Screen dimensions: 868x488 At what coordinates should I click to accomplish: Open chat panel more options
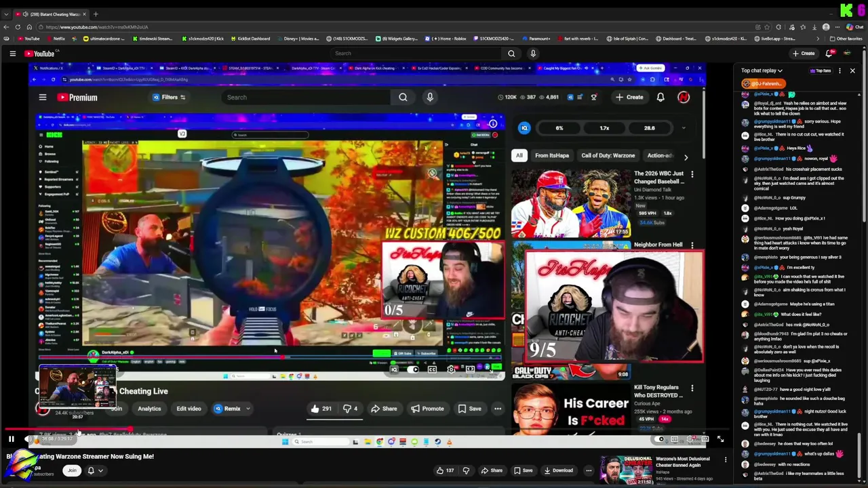840,70
